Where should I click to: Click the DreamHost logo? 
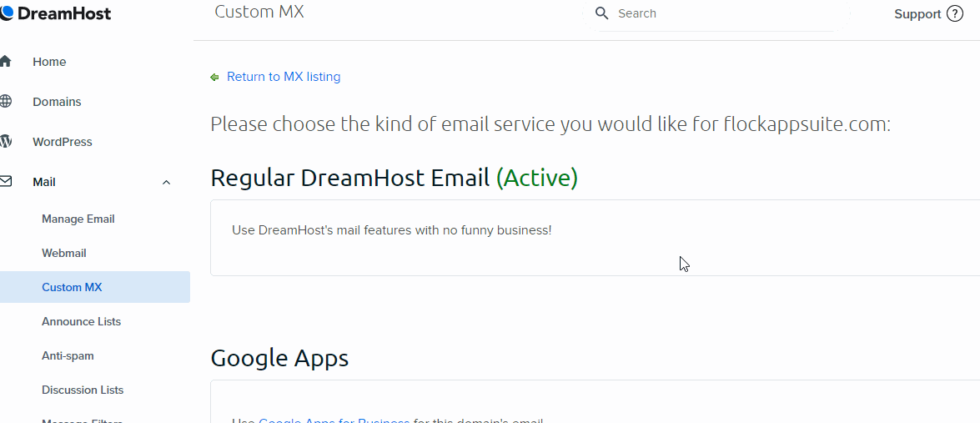pyautogui.click(x=55, y=13)
